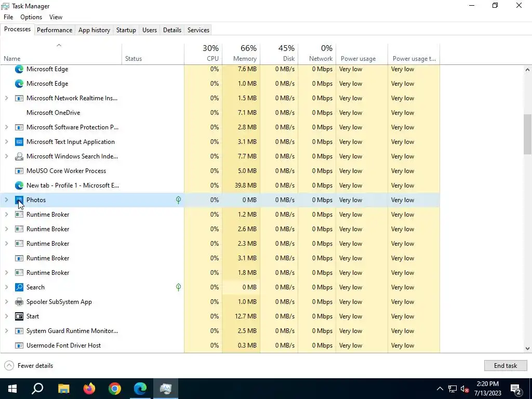Sort by the Power usage column header
Image resolution: width=532 pixels, height=399 pixels.
pos(362,54)
